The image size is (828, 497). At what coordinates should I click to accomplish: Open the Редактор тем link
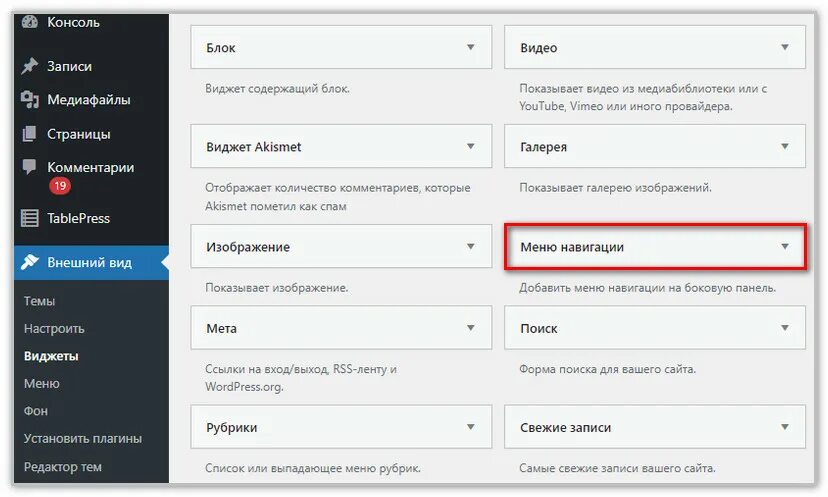(x=63, y=466)
